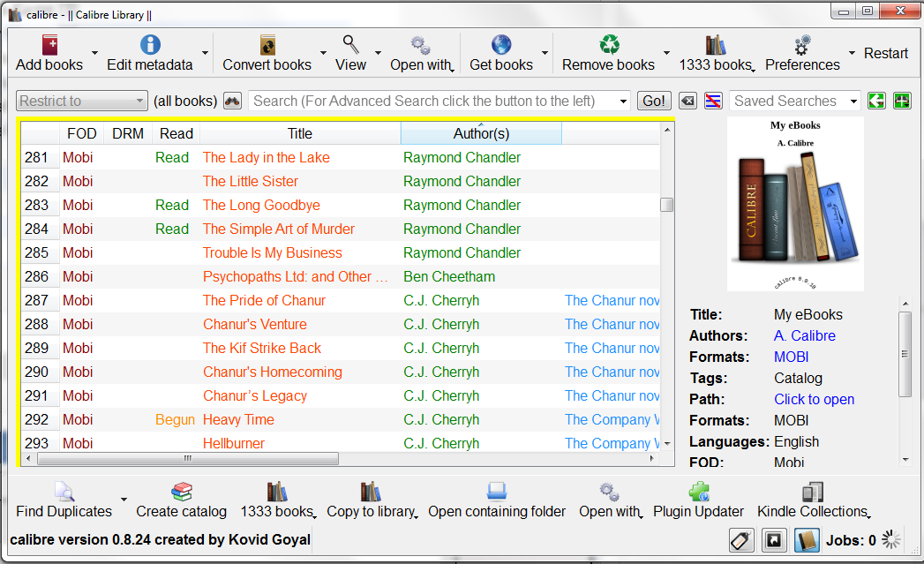The image size is (924, 564).
Task: Select 'The Lady in the Lake' row
Action: (341, 157)
